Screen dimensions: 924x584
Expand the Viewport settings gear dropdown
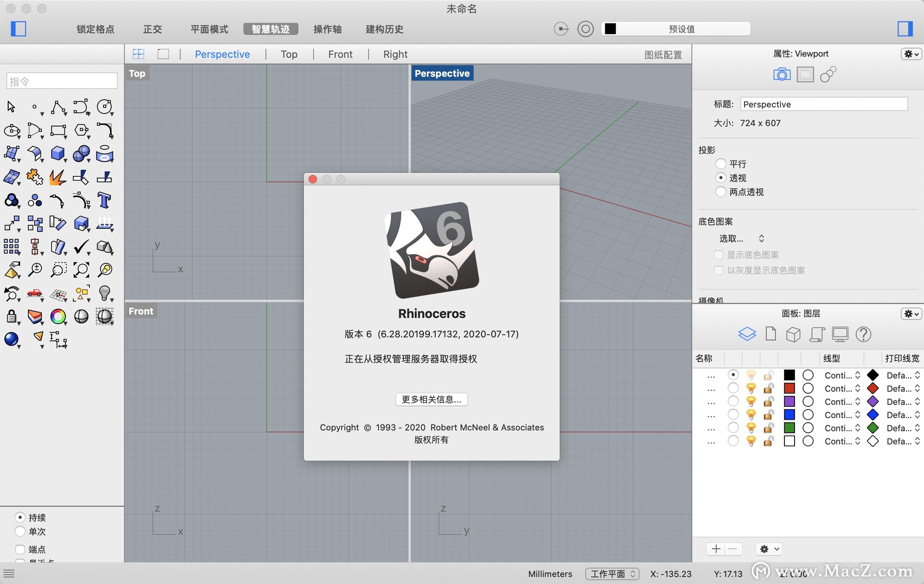coord(910,53)
